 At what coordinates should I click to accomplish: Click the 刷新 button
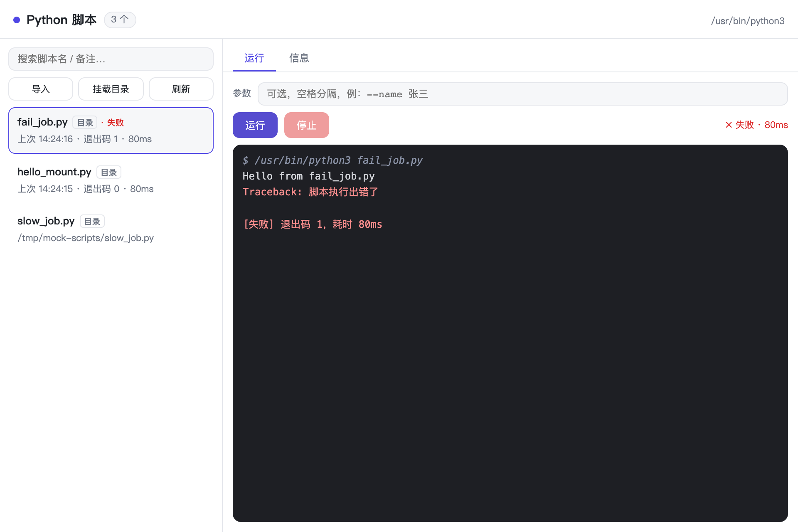click(x=181, y=89)
